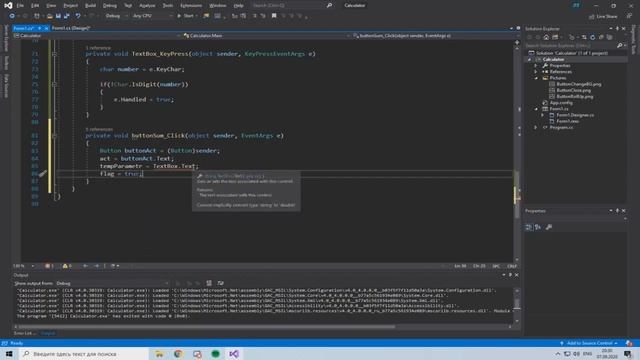Open the Debug menu
Image resolution: width=640 pixels, height=360 pixels.
point(109,5)
